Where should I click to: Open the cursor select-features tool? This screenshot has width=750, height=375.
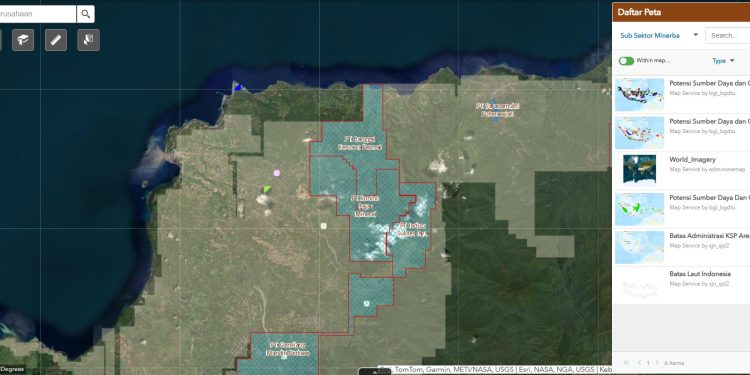88,40
